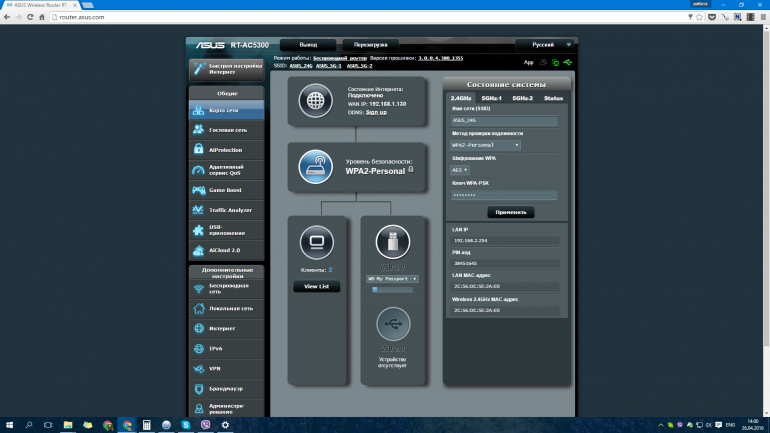The image size is (770, 433).
Task: Click the network name SSID input field
Action: [504, 120]
